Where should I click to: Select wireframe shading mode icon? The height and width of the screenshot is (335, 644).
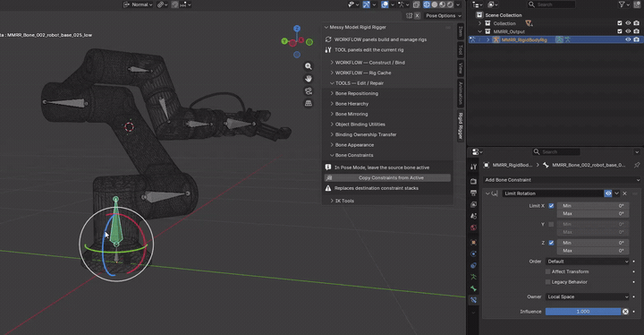[x=427, y=4]
